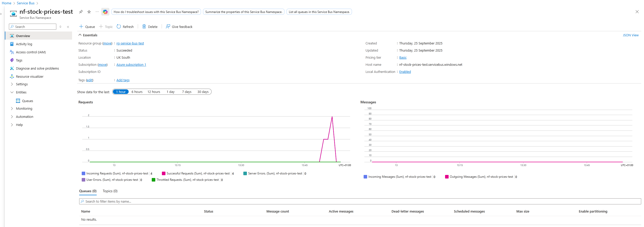This screenshot has height=227, width=644.
Task: Open the Copilot icon
Action: click(x=105, y=12)
